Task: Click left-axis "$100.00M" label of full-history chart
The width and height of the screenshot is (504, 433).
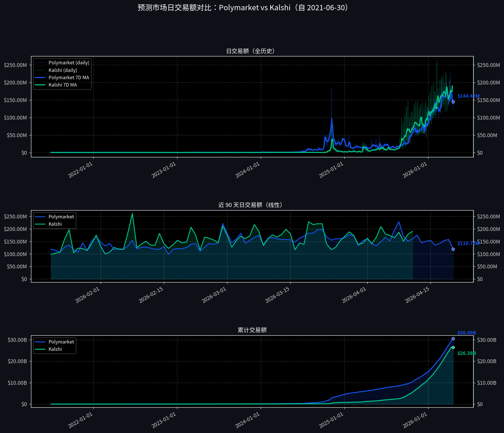Action: (x=16, y=118)
